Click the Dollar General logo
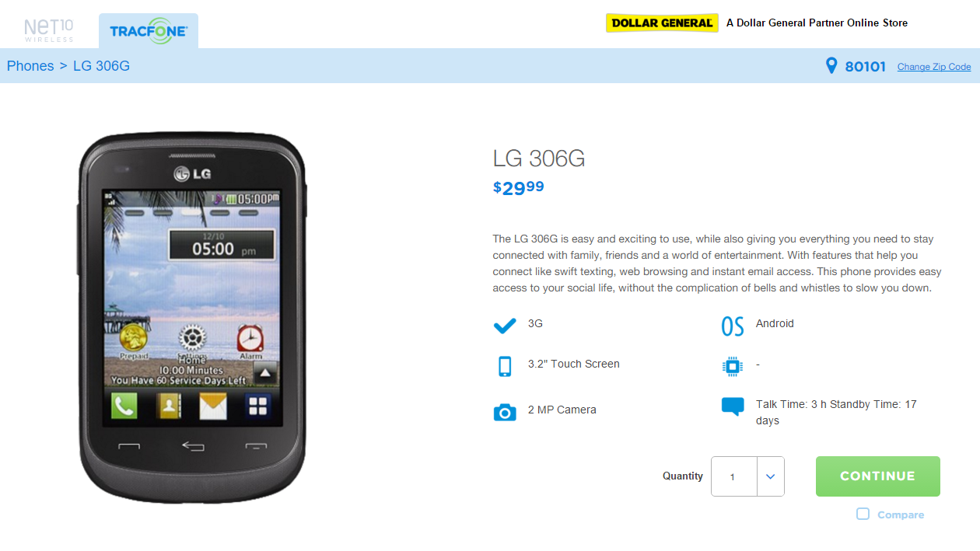Viewport: 980px width, 551px height. [x=662, y=23]
